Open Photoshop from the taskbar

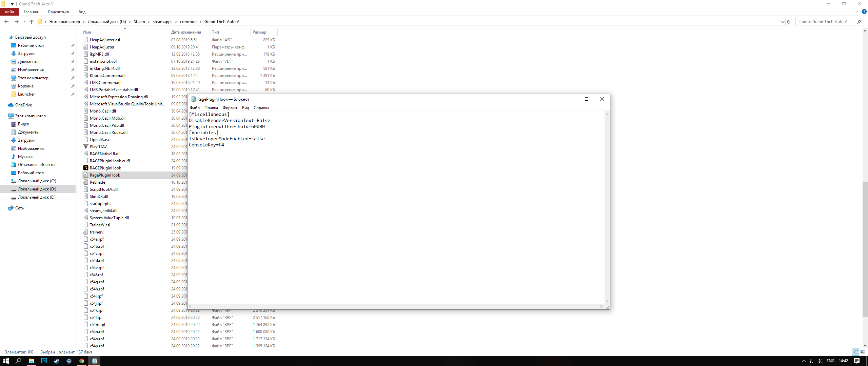[44, 361]
